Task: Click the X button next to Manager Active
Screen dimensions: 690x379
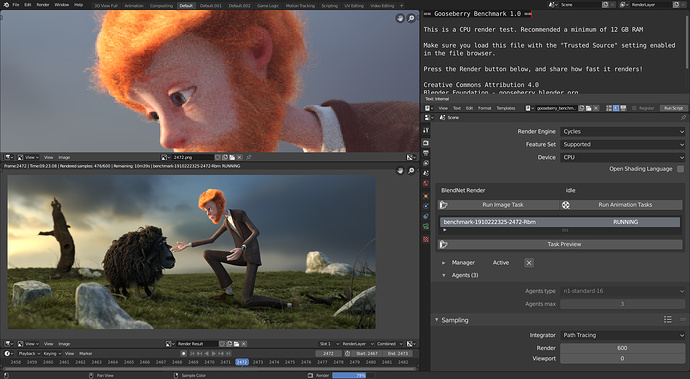Action: click(529, 263)
